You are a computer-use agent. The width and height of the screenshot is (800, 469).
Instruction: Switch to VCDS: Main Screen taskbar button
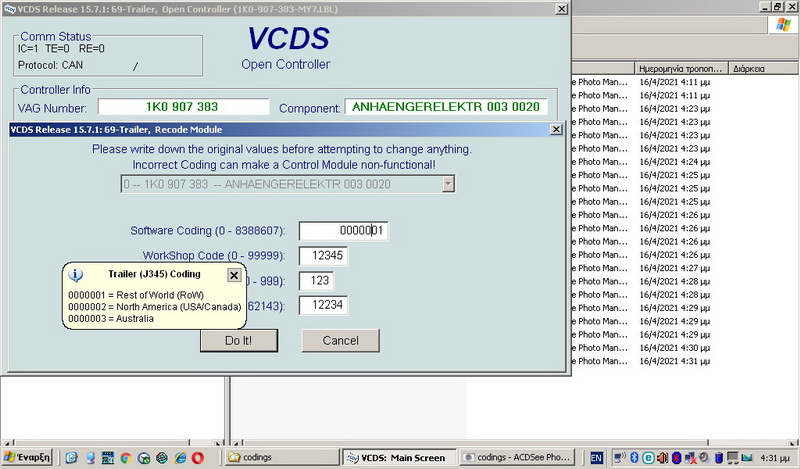(399, 457)
